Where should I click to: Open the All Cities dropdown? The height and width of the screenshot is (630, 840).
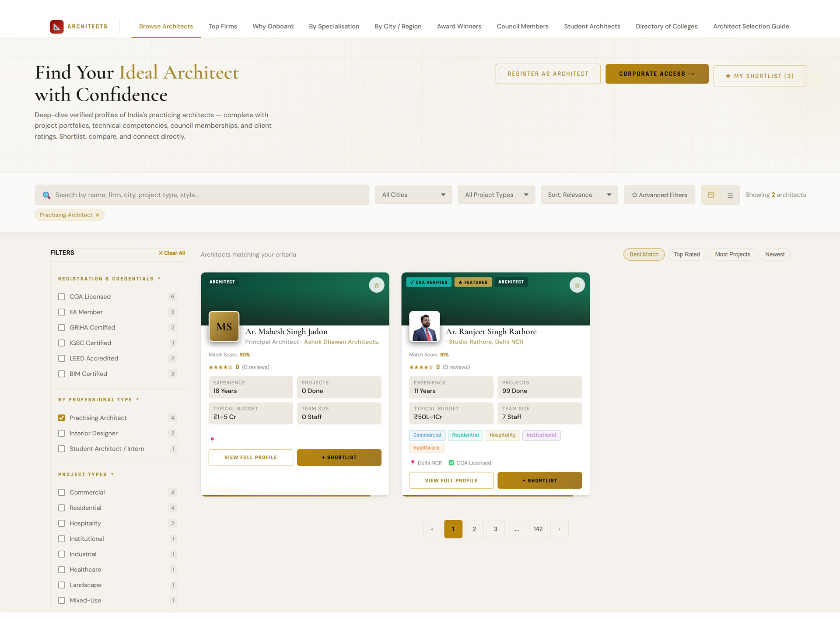pos(413,195)
